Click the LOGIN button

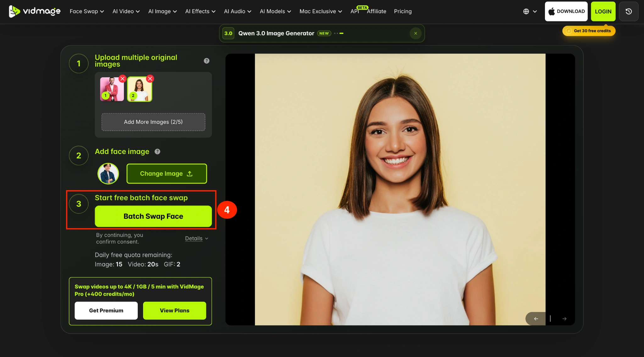(603, 11)
